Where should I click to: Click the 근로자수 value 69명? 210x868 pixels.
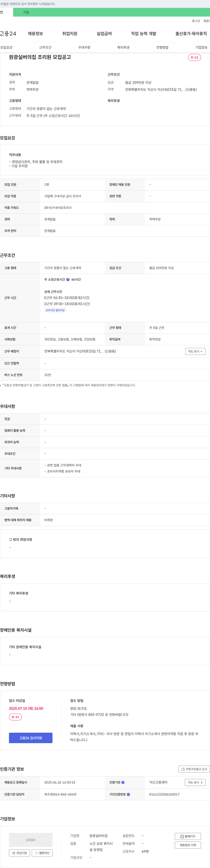pos(145,851)
